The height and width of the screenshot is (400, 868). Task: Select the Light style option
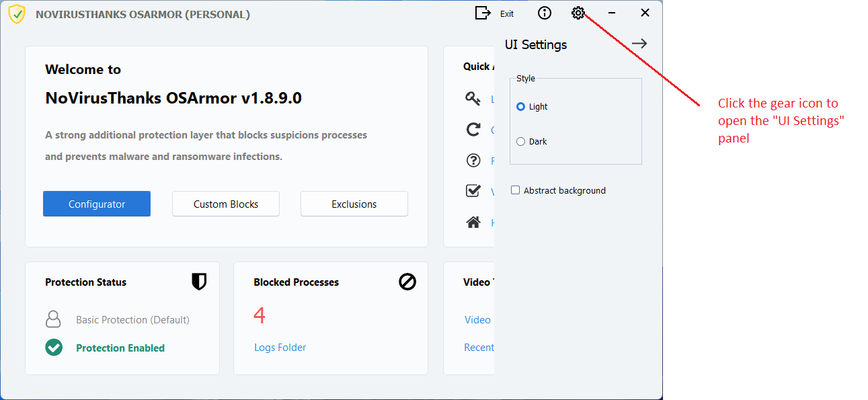521,107
